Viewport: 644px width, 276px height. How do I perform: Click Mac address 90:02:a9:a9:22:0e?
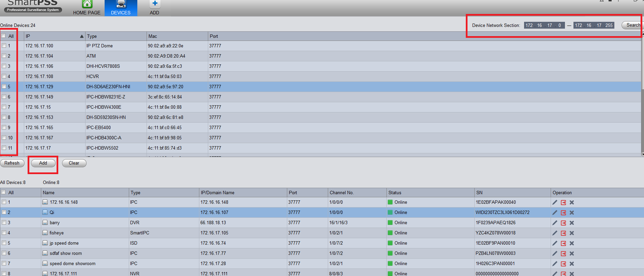pyautogui.click(x=165, y=46)
